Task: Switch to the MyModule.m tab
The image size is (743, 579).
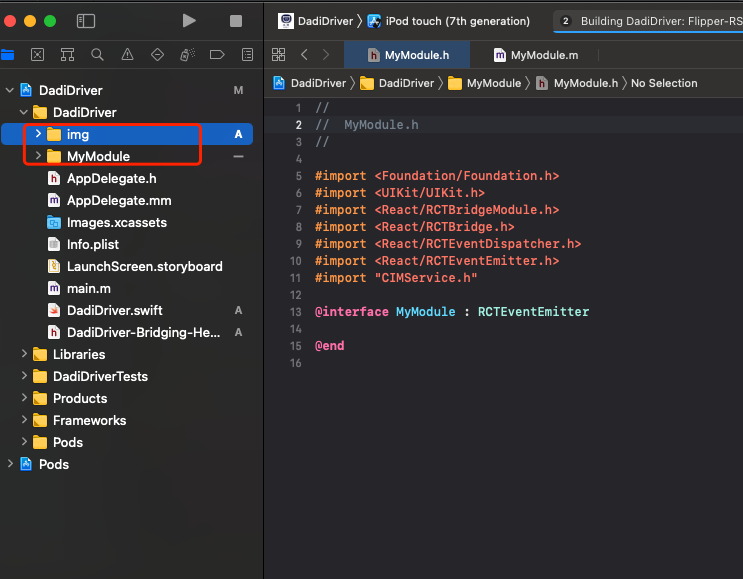Action: (x=535, y=55)
